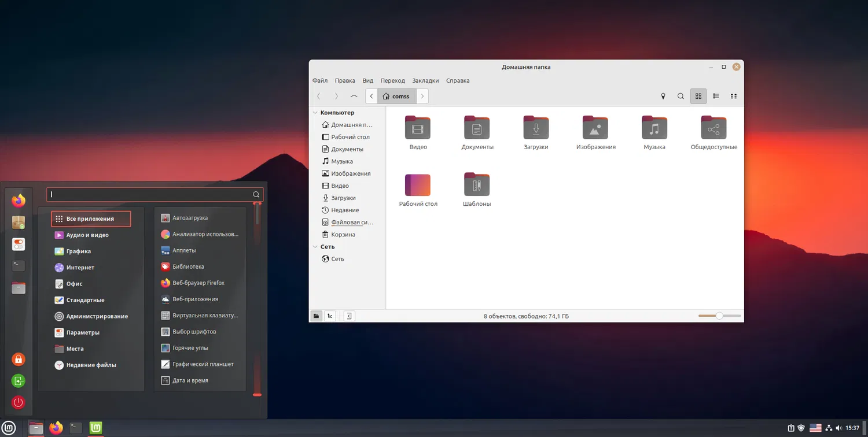Go back with the file manager toolbar arrow

point(319,96)
